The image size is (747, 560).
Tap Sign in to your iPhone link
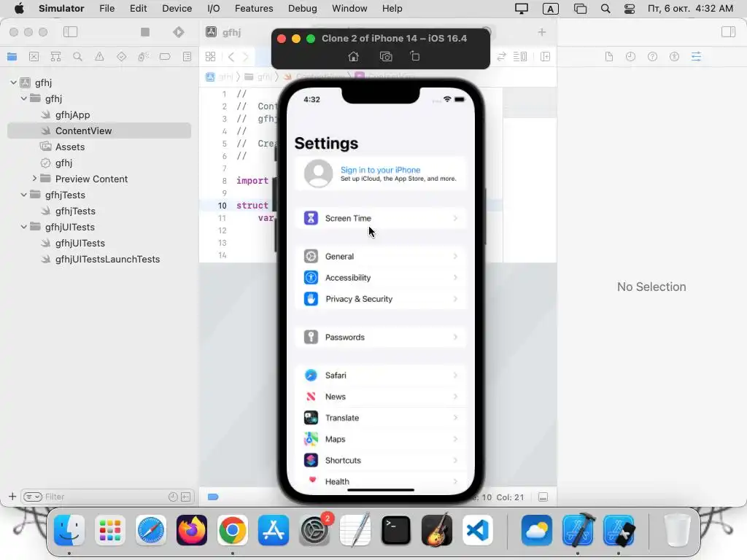[x=380, y=170]
